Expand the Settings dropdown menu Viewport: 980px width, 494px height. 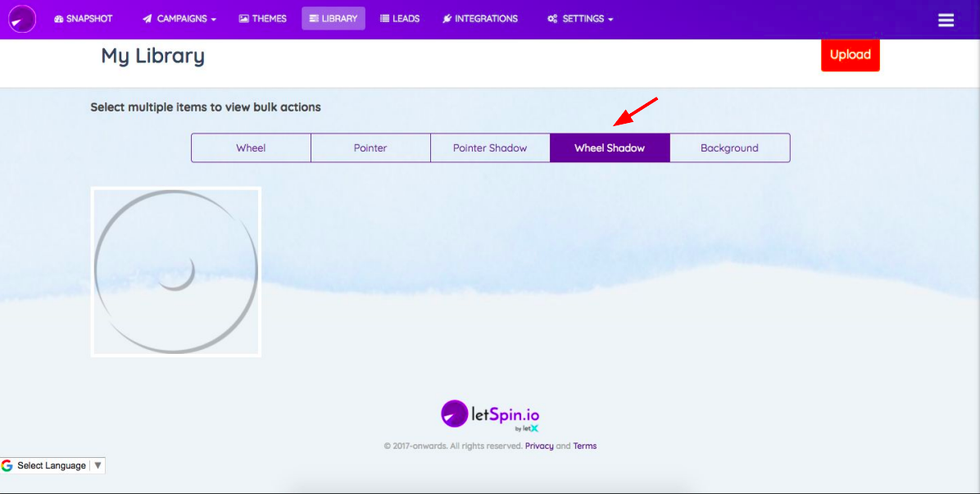(x=580, y=19)
